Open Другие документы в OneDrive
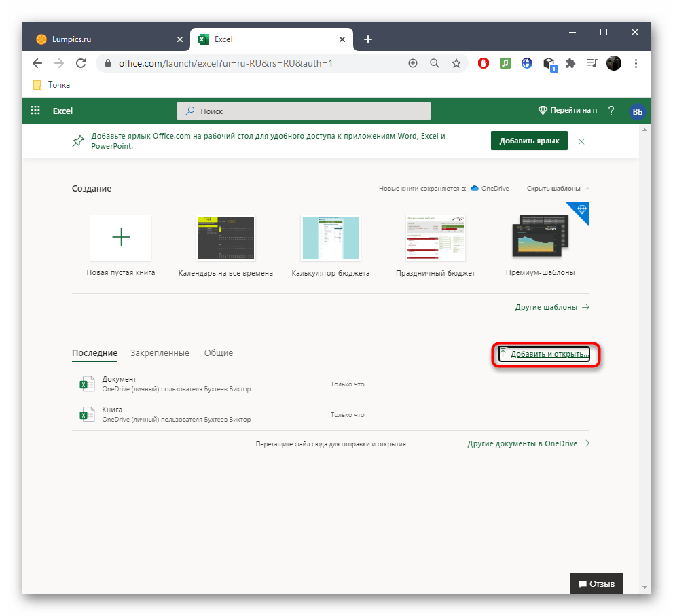673x616 pixels. click(x=528, y=443)
